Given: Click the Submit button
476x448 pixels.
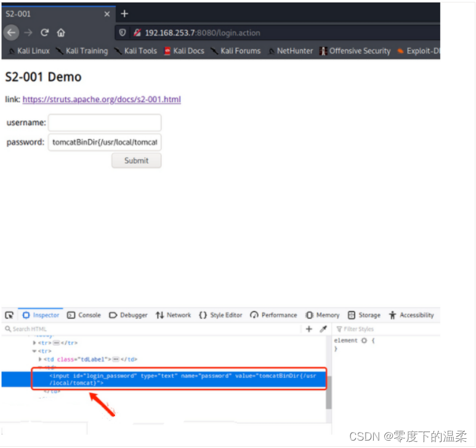Looking at the screenshot, I should [x=136, y=160].
